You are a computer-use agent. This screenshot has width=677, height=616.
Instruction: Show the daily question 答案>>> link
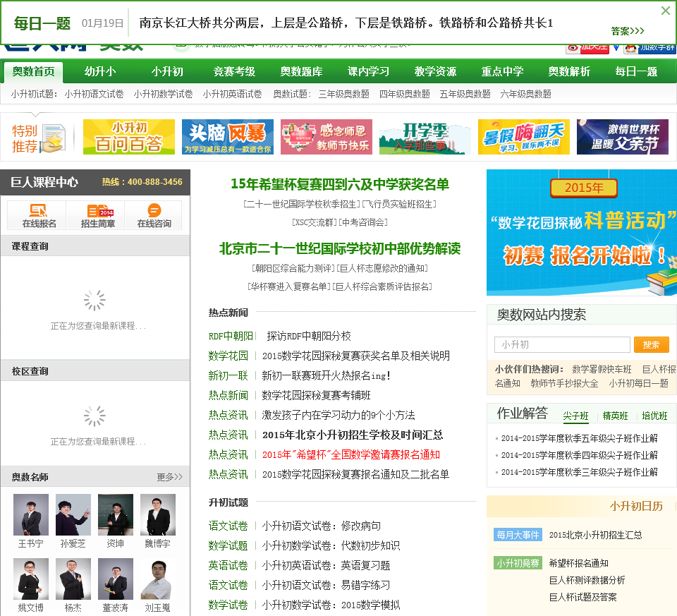628,31
